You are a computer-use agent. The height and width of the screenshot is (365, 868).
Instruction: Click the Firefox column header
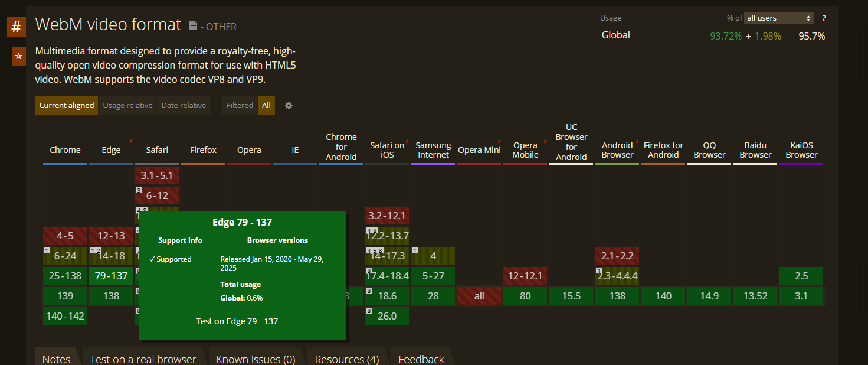coord(203,150)
